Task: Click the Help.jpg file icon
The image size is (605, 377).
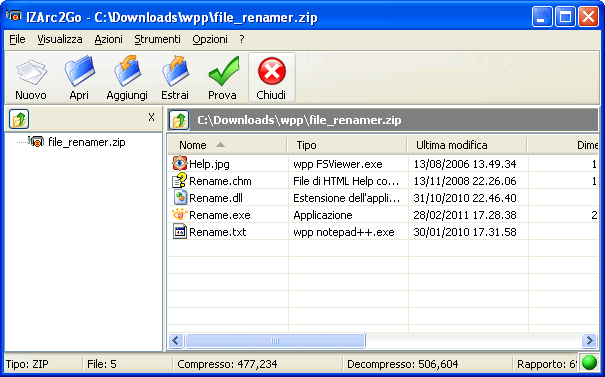Action: (x=179, y=163)
